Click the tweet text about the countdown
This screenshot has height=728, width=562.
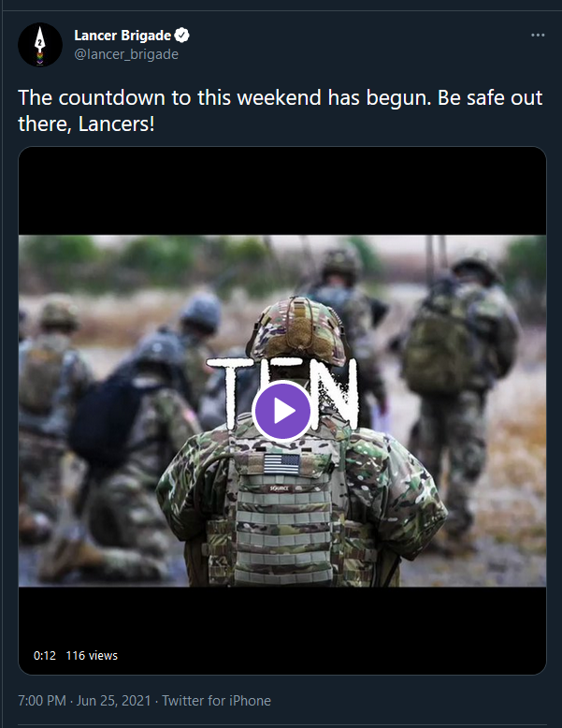point(281,110)
